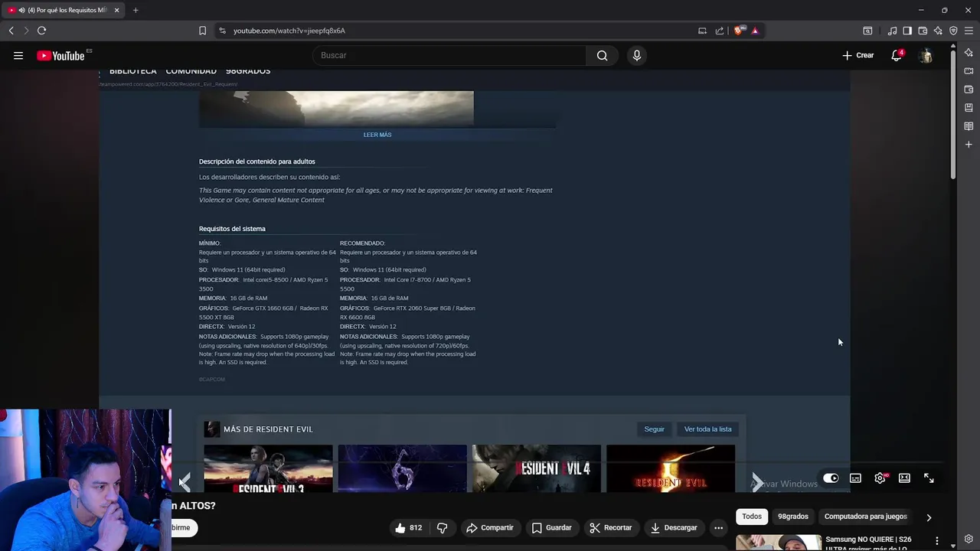The image size is (980, 551).
Task: Click the Compartir button
Action: click(490, 527)
